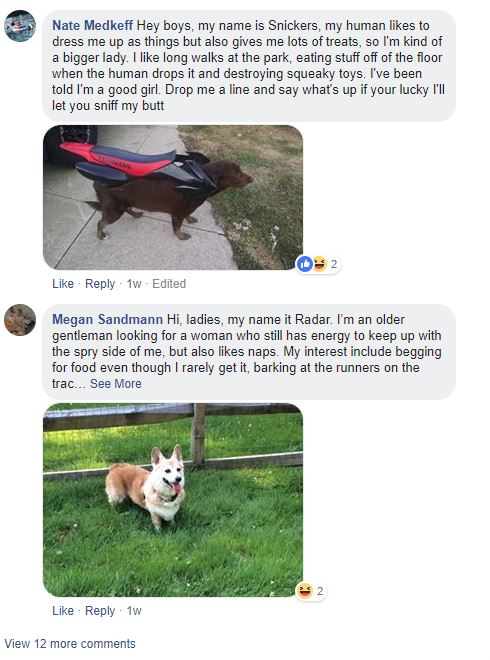490x660 pixels.
Task: Click the laughing emoji on Snickers photo
Action: (x=320, y=264)
